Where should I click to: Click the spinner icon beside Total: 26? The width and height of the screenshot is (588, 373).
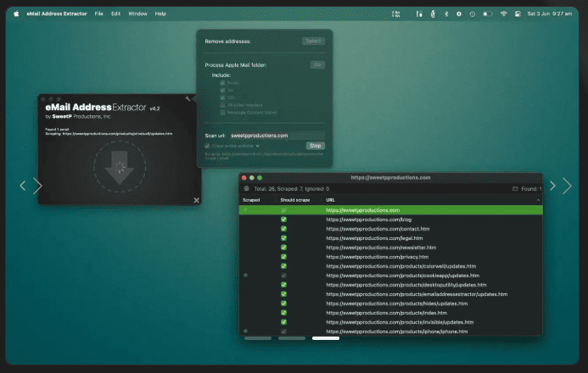[x=246, y=189]
